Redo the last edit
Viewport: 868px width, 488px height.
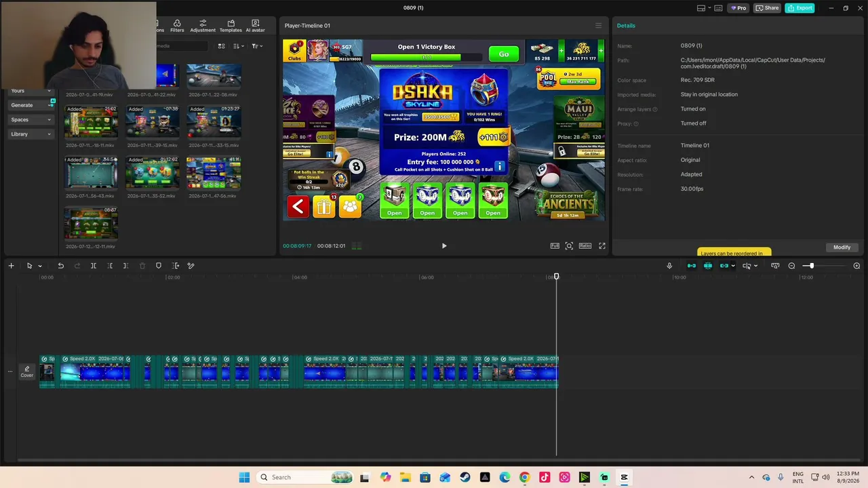77,266
